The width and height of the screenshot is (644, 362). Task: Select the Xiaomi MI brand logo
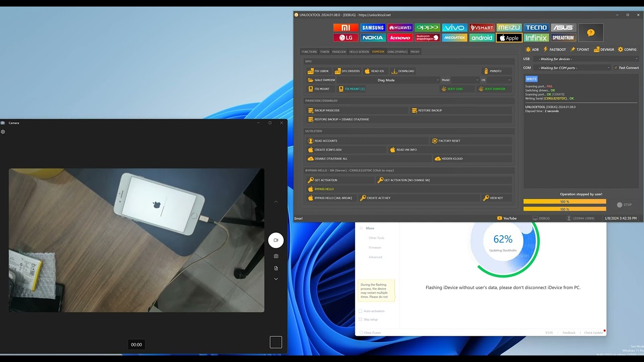click(x=346, y=28)
